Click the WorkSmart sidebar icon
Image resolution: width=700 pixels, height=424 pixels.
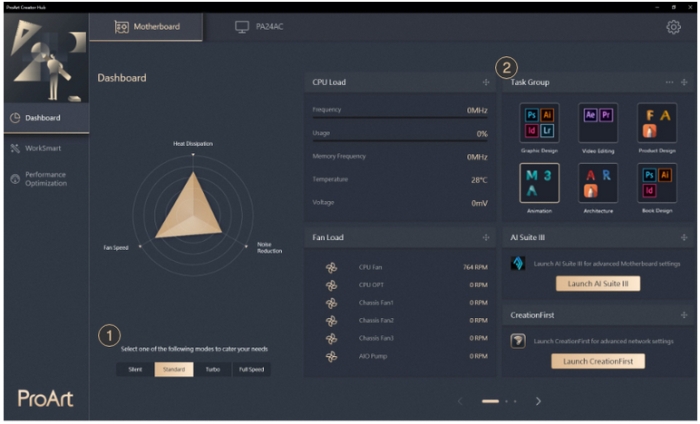(x=15, y=148)
